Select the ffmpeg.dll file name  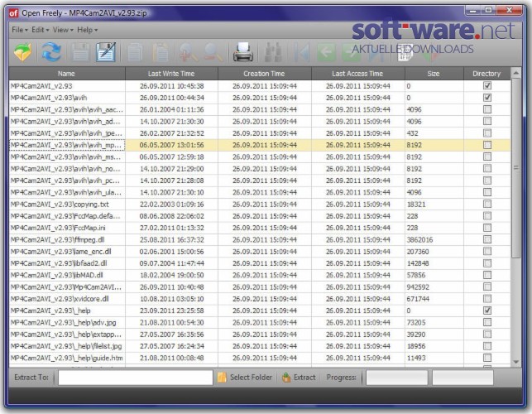57,240
